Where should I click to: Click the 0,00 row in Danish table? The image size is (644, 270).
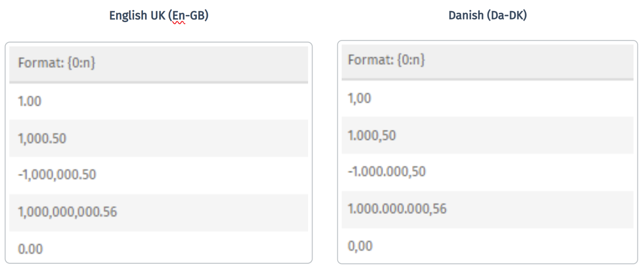coord(487,245)
